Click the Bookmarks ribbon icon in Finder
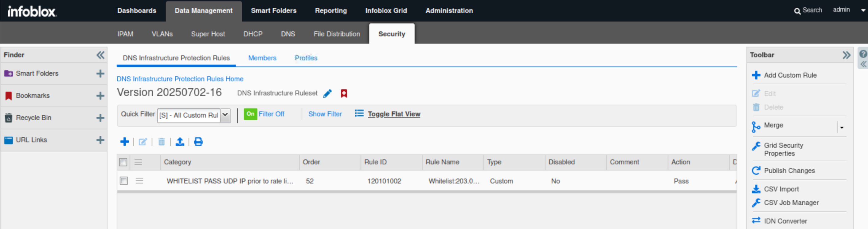Screen dimensions: 868x229 tap(8, 96)
